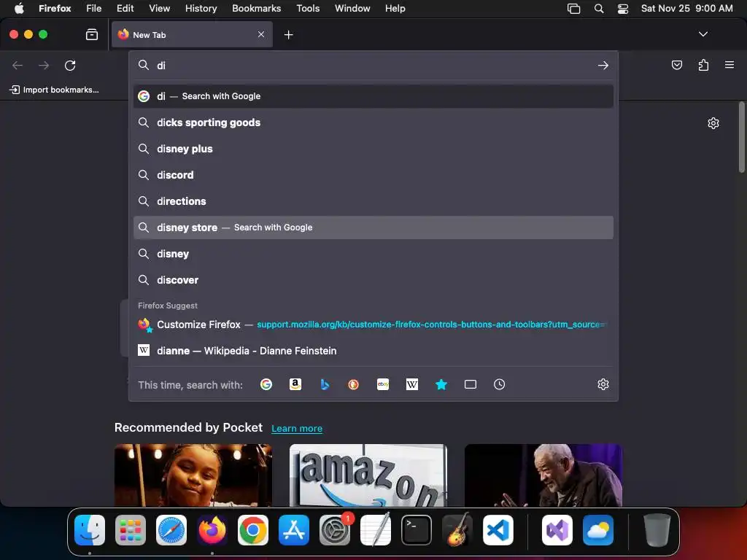Search bookmarks via star icon
The width and height of the screenshot is (747, 560).
click(x=441, y=384)
